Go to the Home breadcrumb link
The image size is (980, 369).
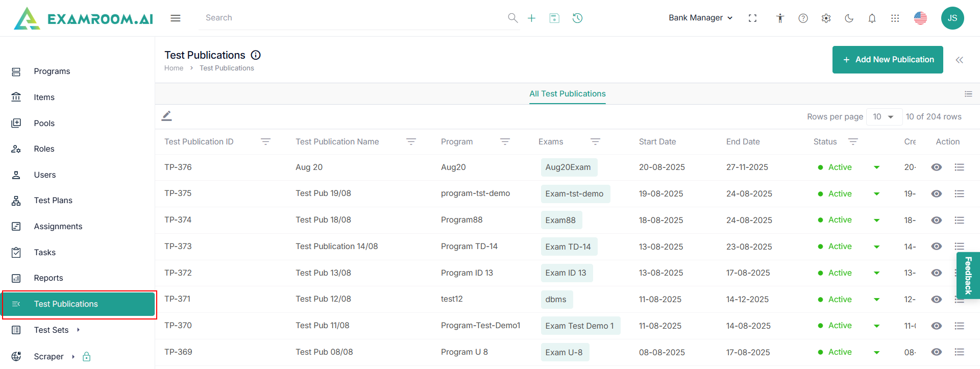coord(174,68)
